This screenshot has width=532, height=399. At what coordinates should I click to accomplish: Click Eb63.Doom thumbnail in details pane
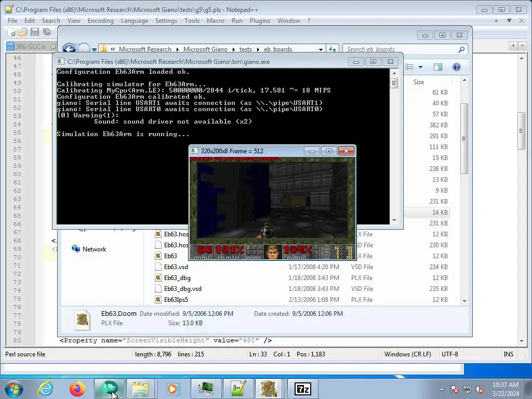83,320
